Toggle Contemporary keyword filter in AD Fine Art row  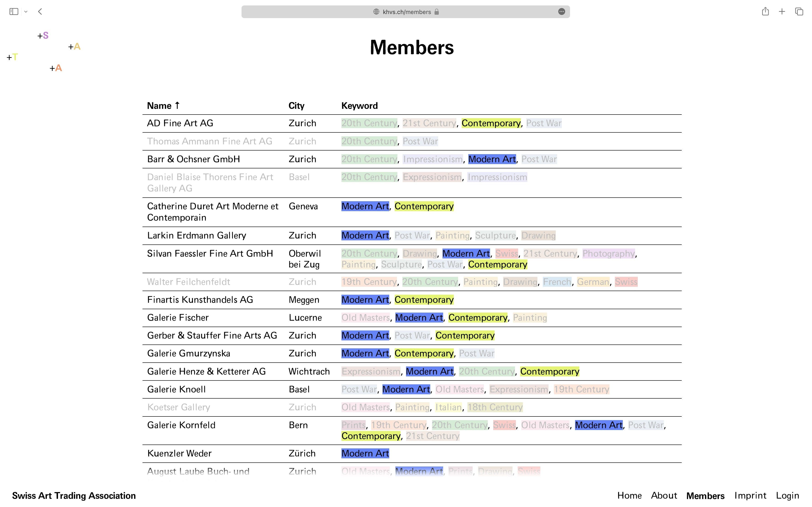click(x=491, y=123)
